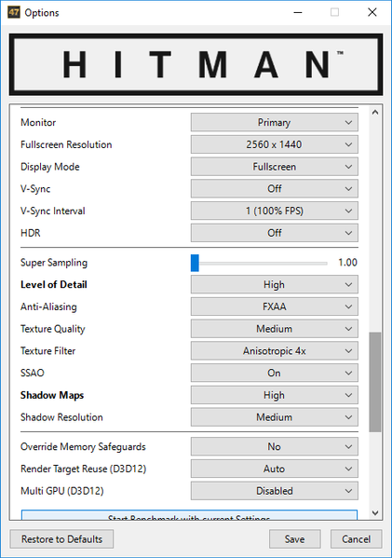Viewport: 392px width, 558px height.
Task: Click the scroll up arrow of settings list
Action: 375,113
